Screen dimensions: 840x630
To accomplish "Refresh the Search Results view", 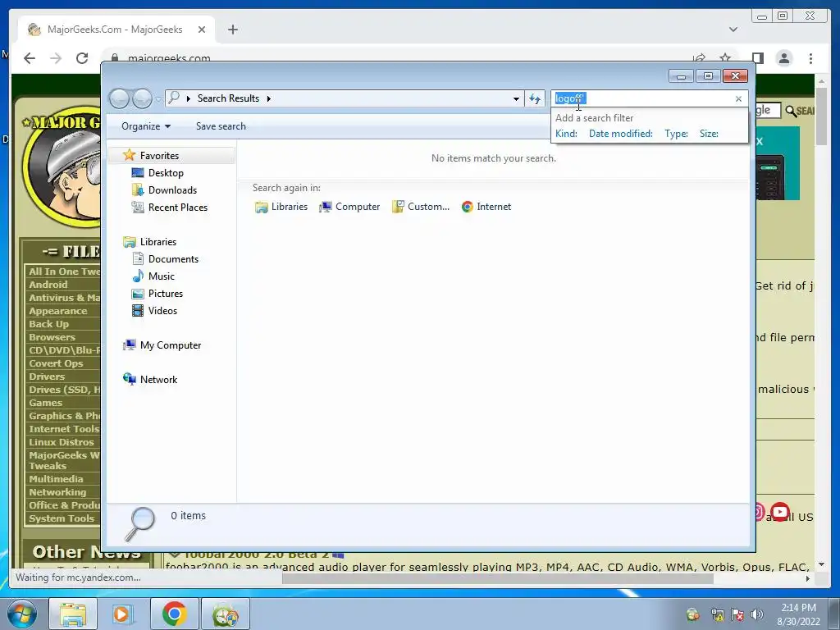I will (x=535, y=98).
